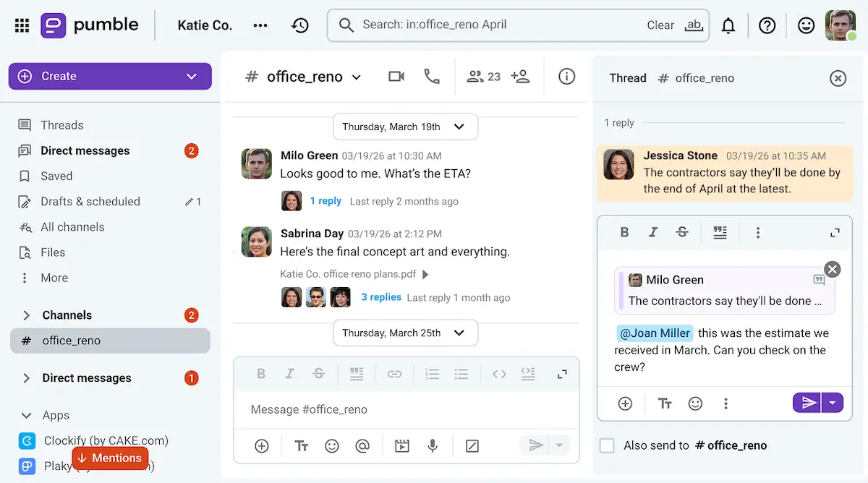This screenshot has width=868, height=483.
Task: Toggle italic in the thread editor
Action: pyautogui.click(x=653, y=232)
